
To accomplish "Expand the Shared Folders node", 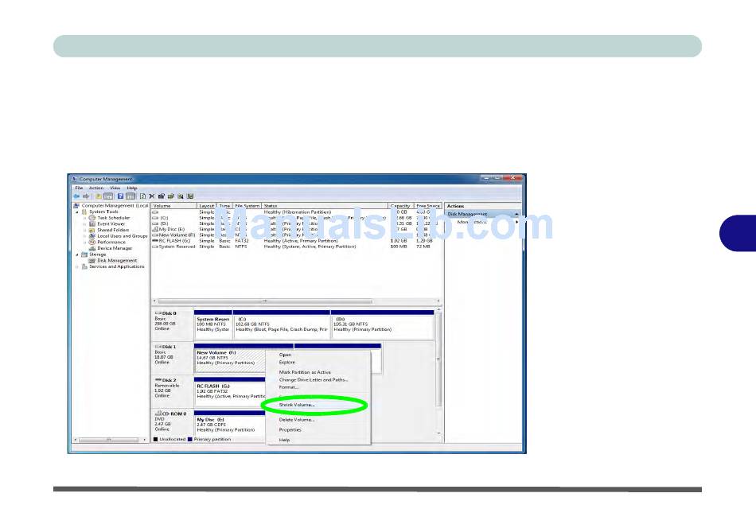I will point(85,231).
